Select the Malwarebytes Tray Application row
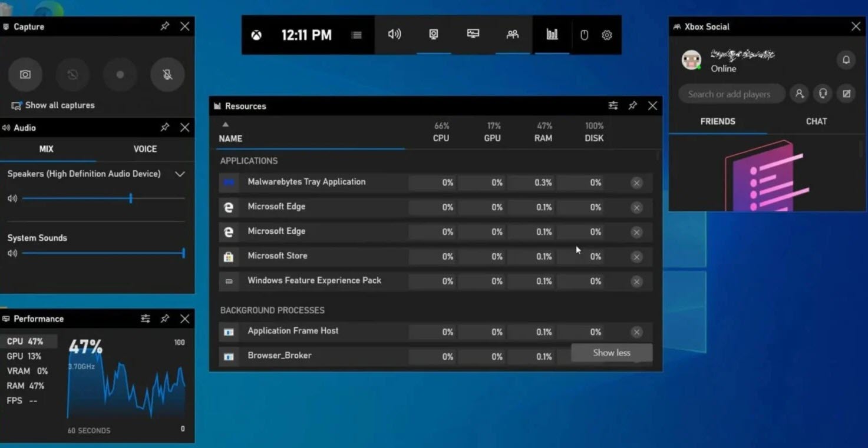The width and height of the screenshot is (868, 448). (x=435, y=182)
